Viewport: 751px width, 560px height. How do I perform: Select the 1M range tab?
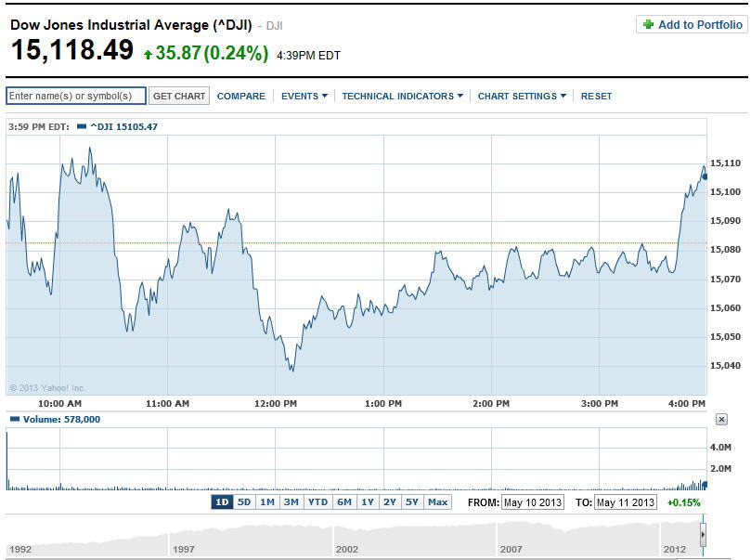click(x=267, y=502)
